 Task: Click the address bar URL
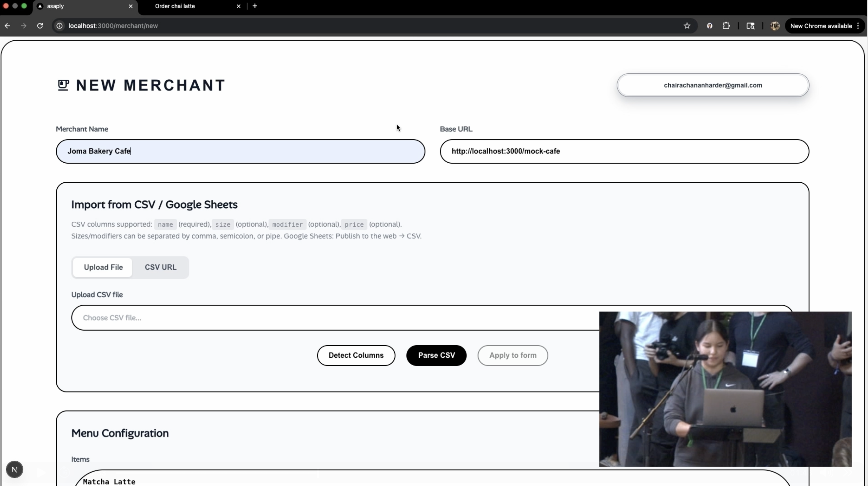click(x=113, y=26)
